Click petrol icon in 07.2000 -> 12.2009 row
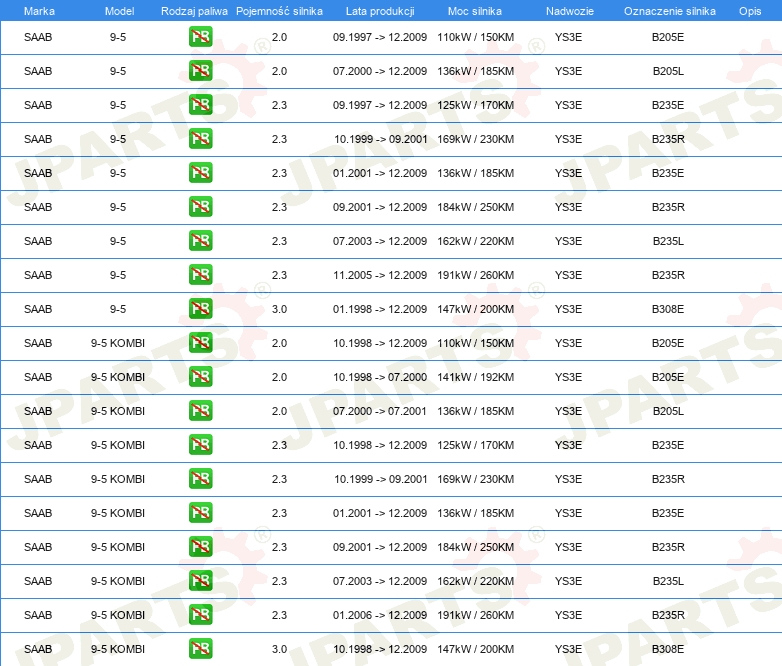 tap(200, 71)
